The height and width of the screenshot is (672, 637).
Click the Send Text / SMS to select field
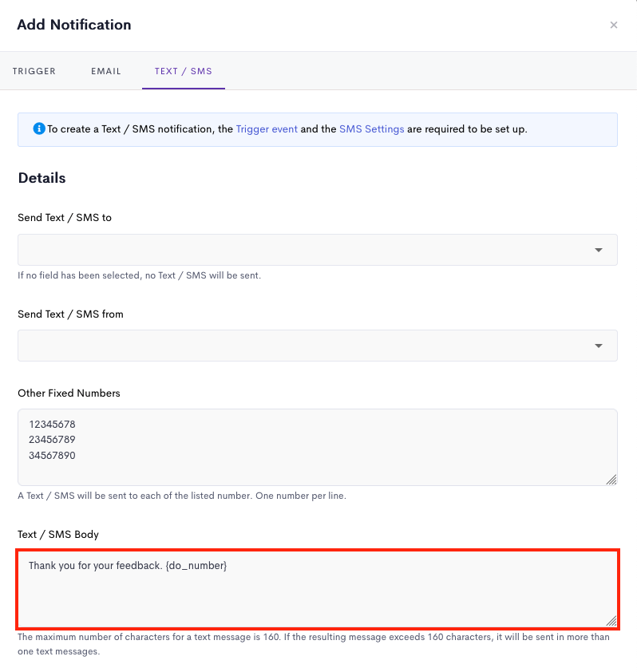pyautogui.click(x=318, y=250)
